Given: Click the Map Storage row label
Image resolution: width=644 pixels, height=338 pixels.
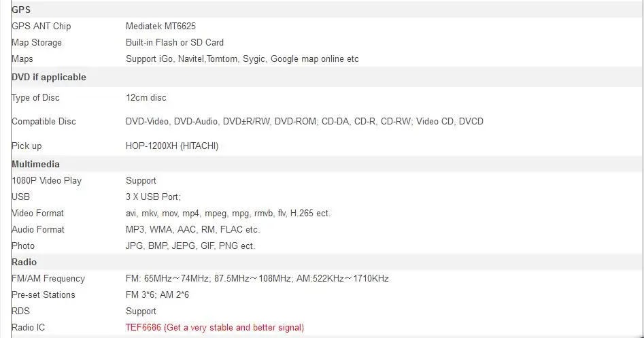Looking at the screenshot, I should [x=37, y=43].
